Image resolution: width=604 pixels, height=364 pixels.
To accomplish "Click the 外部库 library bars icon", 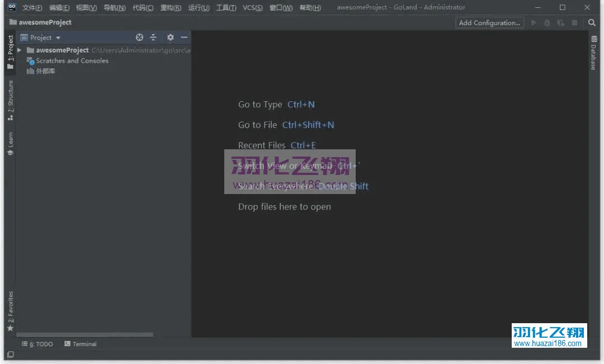I will click(x=30, y=71).
